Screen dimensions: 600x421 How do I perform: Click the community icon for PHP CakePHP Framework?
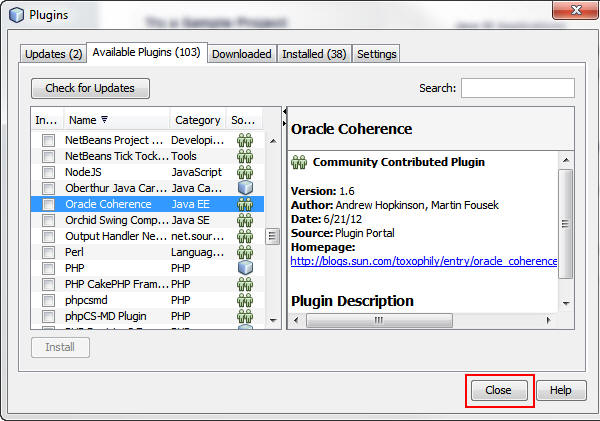click(245, 284)
